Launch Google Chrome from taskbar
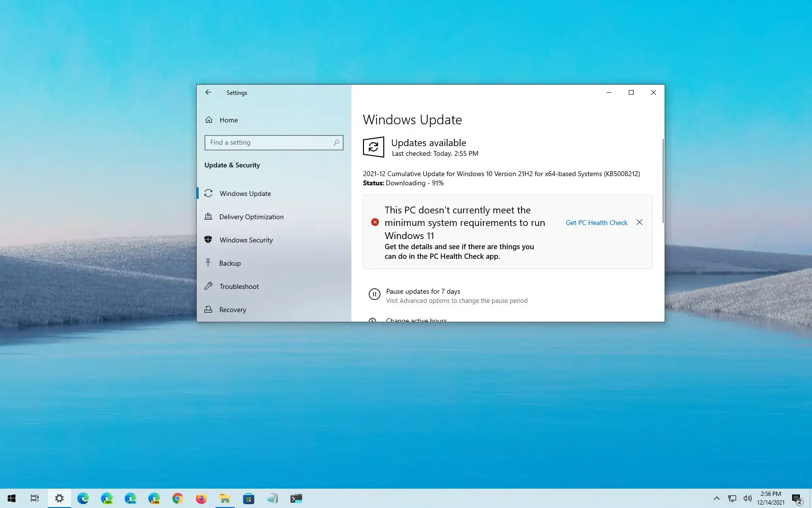The image size is (812, 508). pos(178,498)
